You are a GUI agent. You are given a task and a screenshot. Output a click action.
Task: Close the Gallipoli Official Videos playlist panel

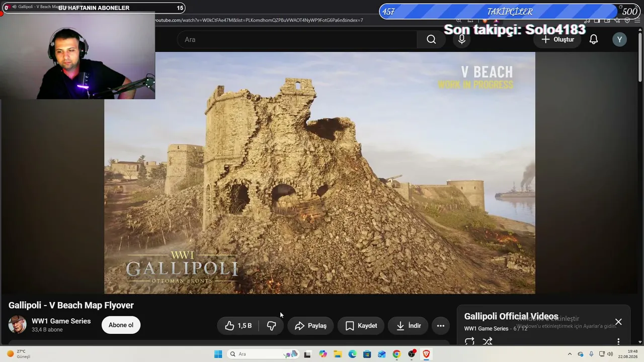[618, 322]
